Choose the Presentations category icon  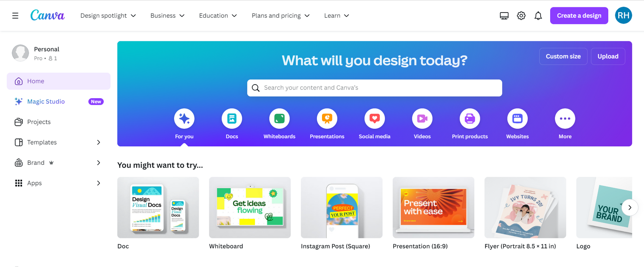coord(327,118)
